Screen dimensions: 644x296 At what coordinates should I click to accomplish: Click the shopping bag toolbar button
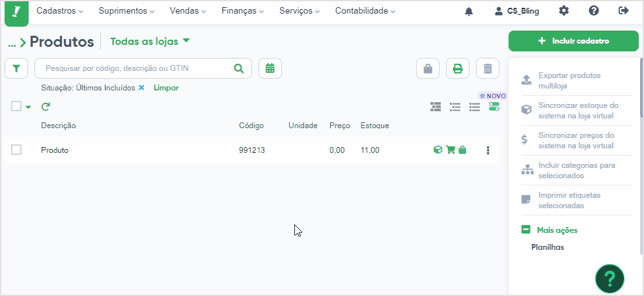(x=428, y=68)
